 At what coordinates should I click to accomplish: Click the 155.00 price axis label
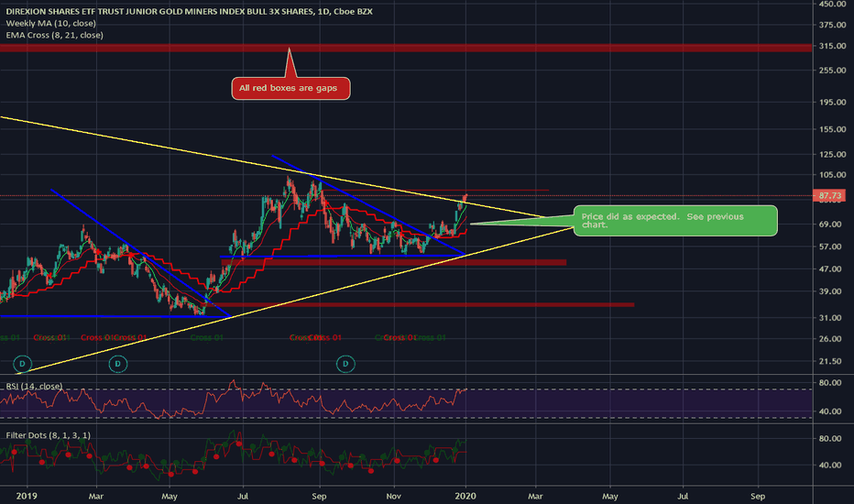pos(832,130)
